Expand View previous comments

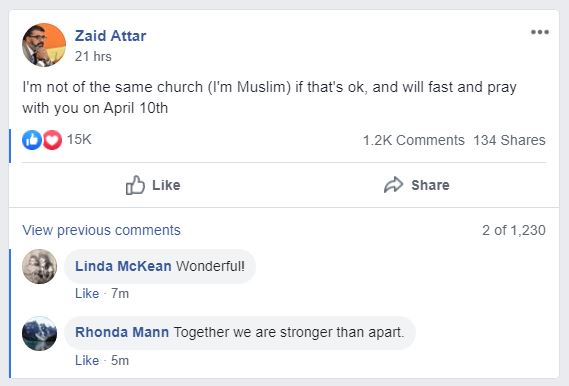coord(101,230)
